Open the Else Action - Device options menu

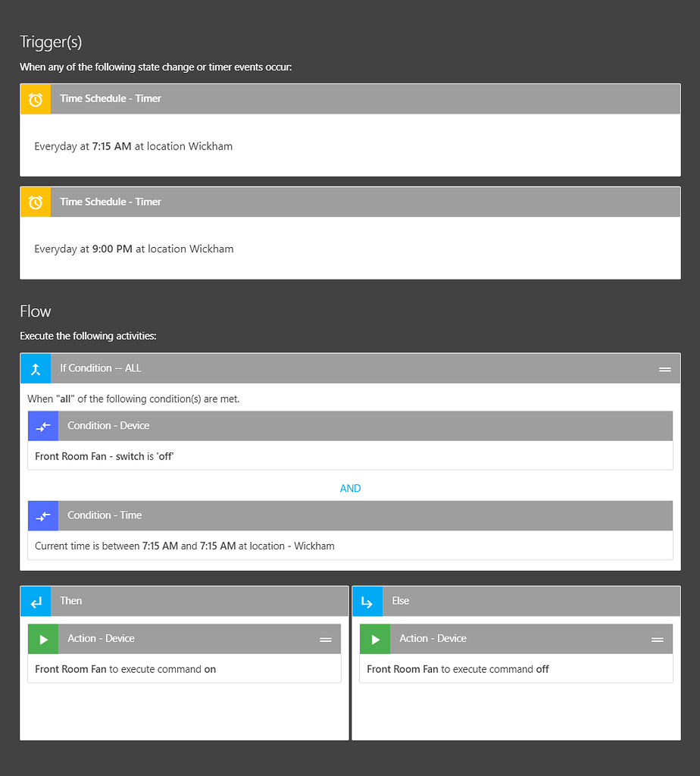pos(658,639)
